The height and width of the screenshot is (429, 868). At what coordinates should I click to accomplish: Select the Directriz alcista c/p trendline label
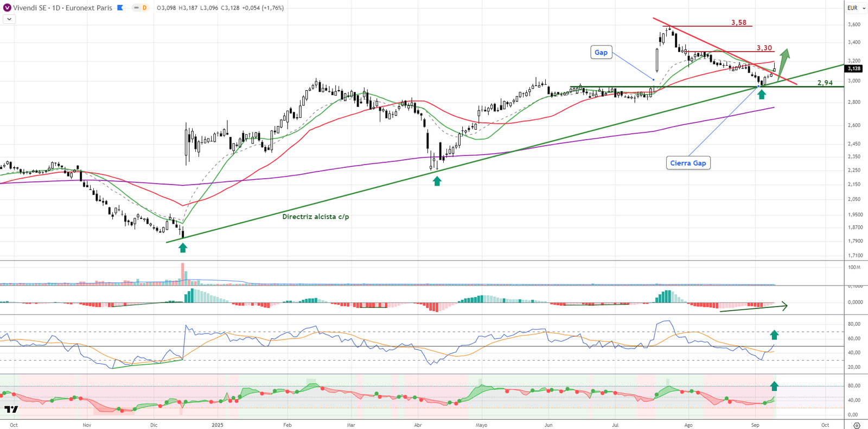pos(316,217)
